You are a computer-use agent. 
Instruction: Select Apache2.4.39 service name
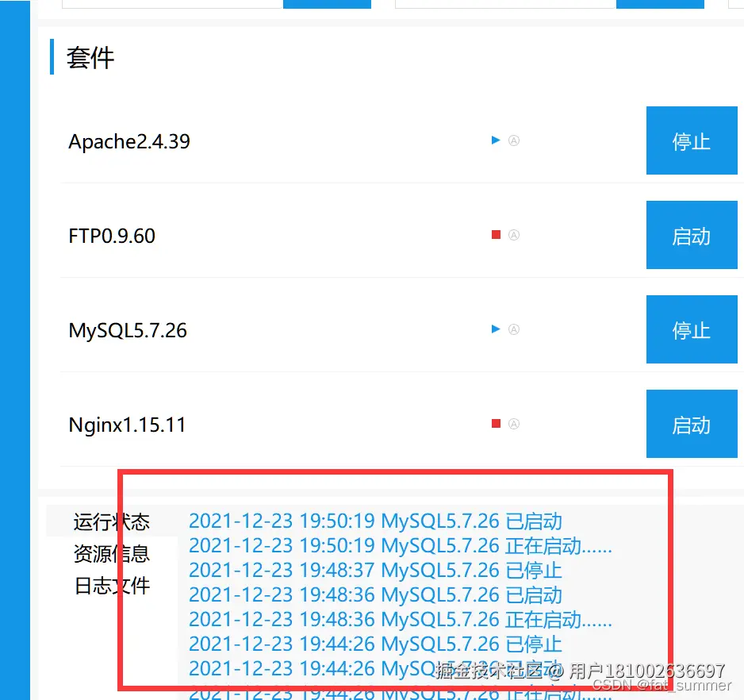(129, 141)
